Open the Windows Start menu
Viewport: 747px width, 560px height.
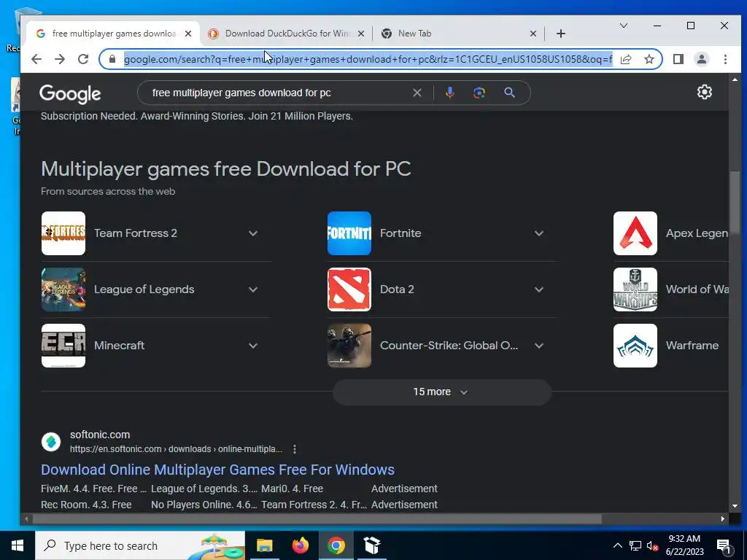[18, 545]
